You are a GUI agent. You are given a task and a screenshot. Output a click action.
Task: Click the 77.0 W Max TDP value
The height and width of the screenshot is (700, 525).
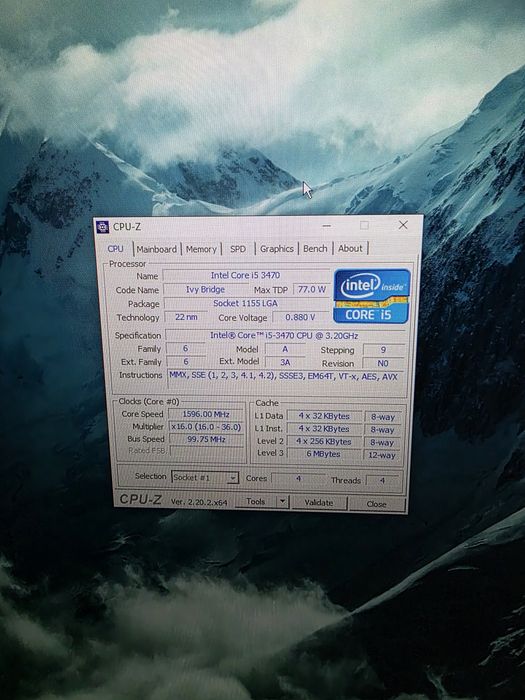(312, 289)
